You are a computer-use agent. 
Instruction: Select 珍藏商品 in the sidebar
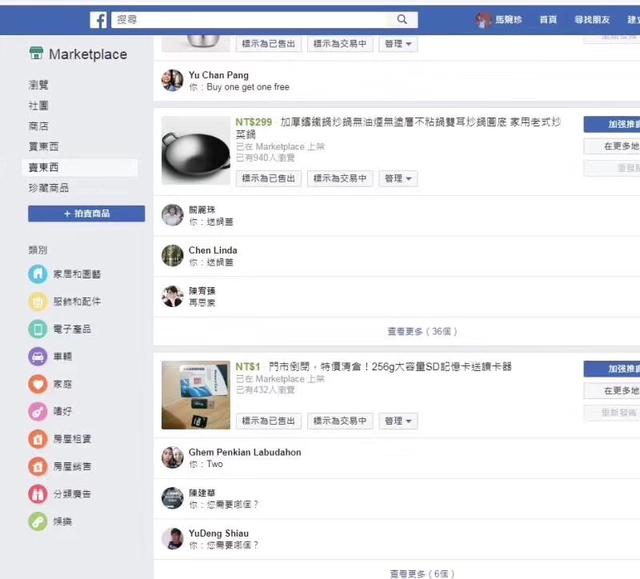pyautogui.click(x=49, y=188)
